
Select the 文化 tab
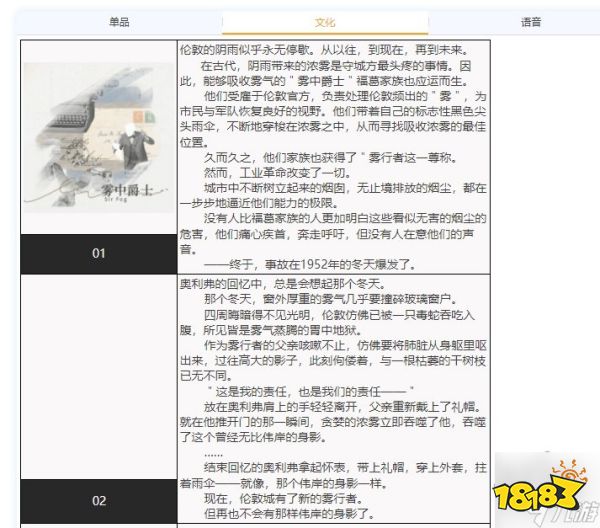(x=324, y=21)
